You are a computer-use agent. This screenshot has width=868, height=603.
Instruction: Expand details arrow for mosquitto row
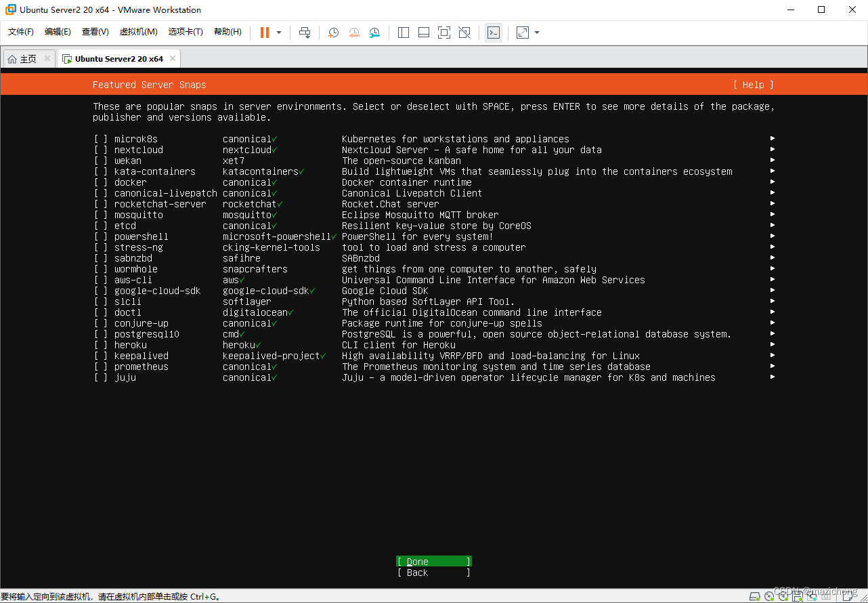pyautogui.click(x=773, y=215)
